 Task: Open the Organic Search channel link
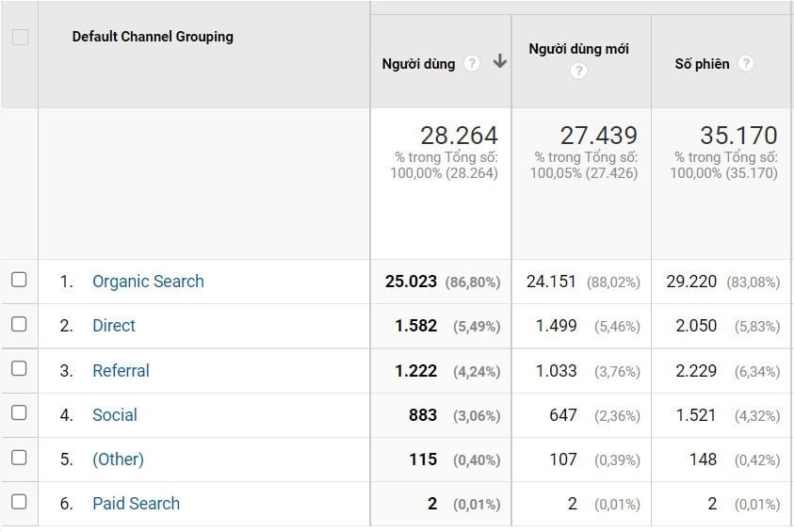pyautogui.click(x=148, y=282)
